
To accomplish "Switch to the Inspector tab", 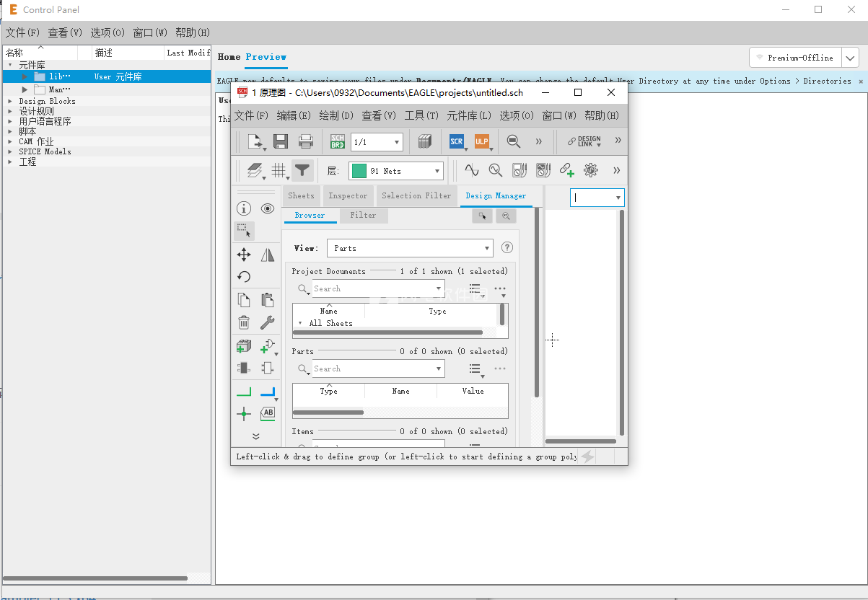I will [348, 196].
